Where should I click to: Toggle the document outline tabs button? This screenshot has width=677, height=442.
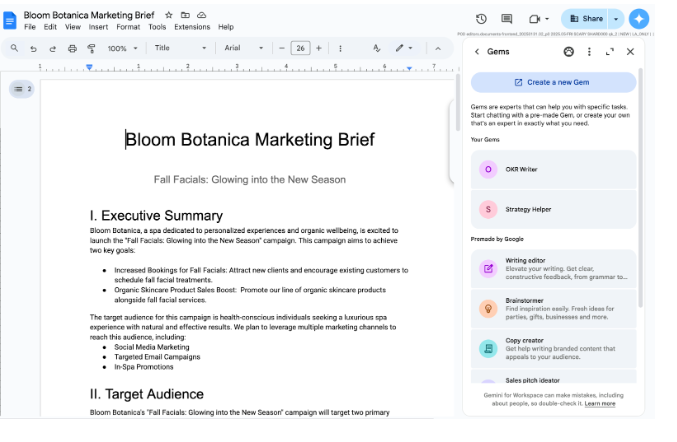tap(22, 89)
